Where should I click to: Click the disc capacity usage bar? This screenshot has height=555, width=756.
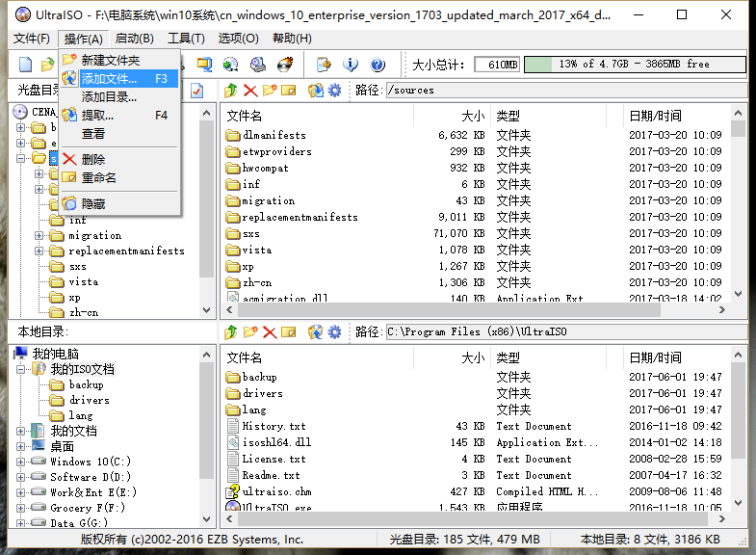tap(635, 65)
